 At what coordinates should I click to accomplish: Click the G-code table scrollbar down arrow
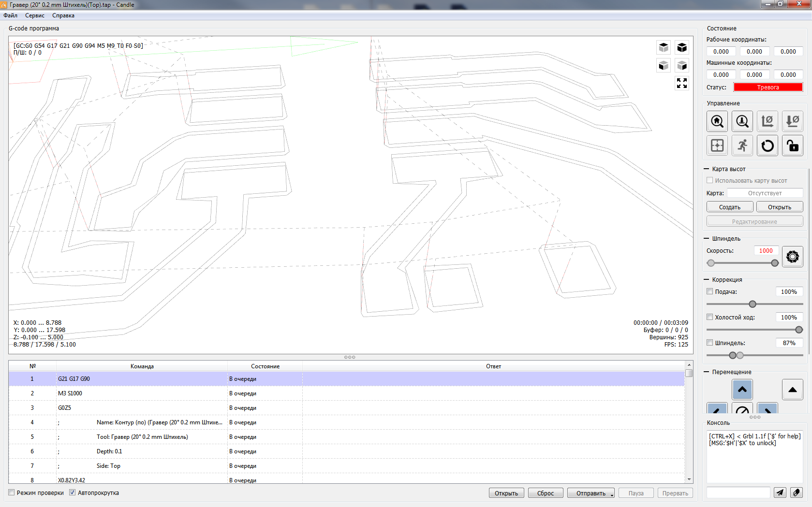coord(689,479)
